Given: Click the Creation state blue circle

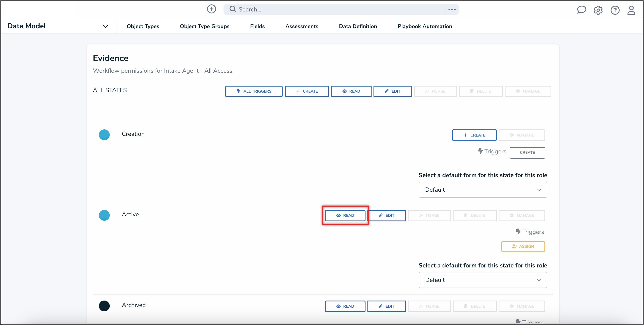Looking at the screenshot, I should point(104,135).
